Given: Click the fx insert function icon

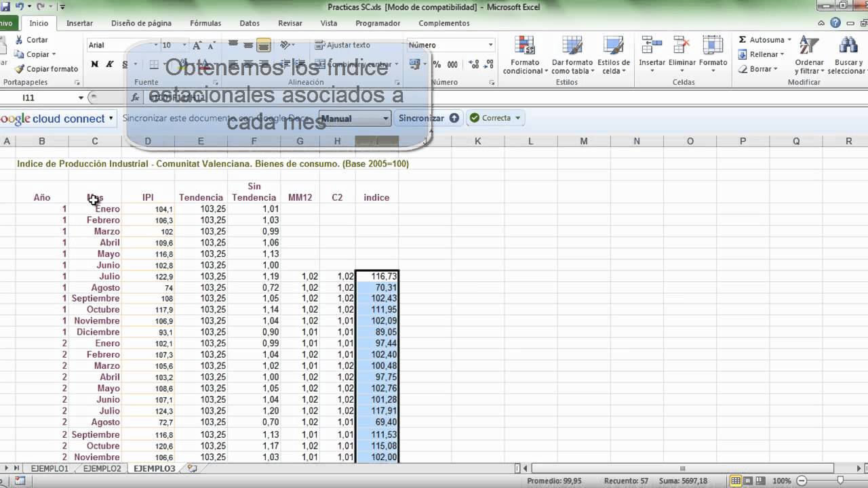Looking at the screenshot, I should tap(135, 98).
